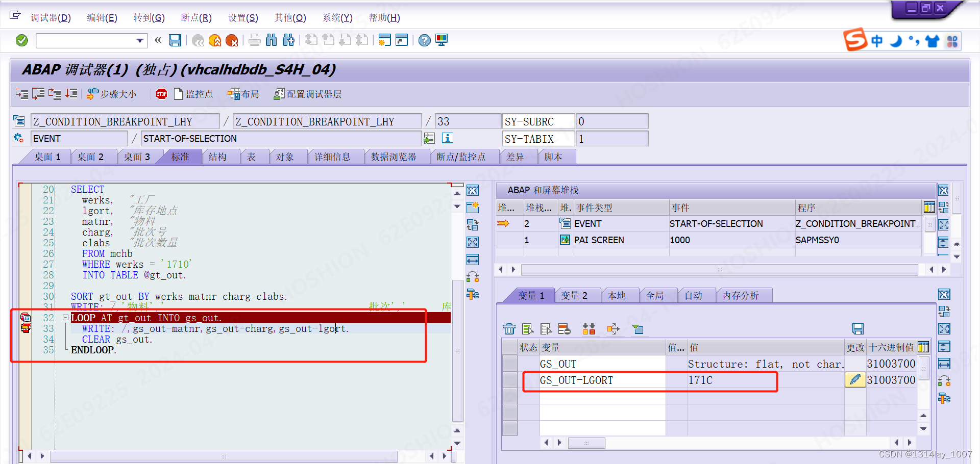
Task: Click the Return step-out debugger icon
Action: click(x=55, y=94)
